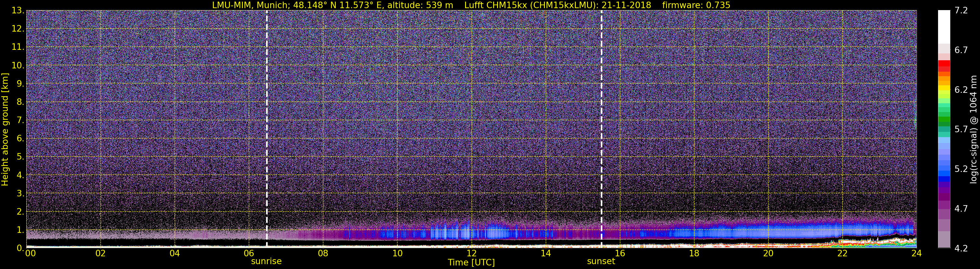Image resolution: width=980 pixels, height=269 pixels.
Task: Click the '5.7' colorbar value
Action: pyautogui.click(x=961, y=130)
